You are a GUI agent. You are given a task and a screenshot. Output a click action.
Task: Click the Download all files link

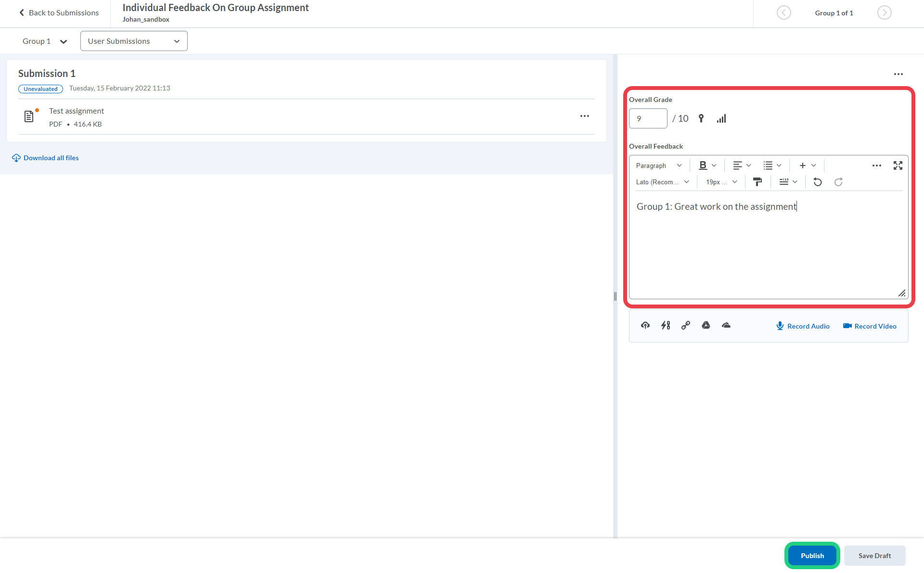click(51, 158)
